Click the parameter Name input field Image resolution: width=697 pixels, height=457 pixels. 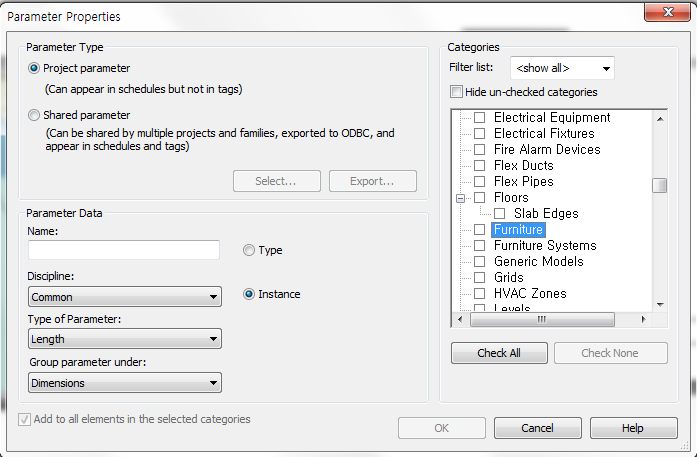(124, 250)
